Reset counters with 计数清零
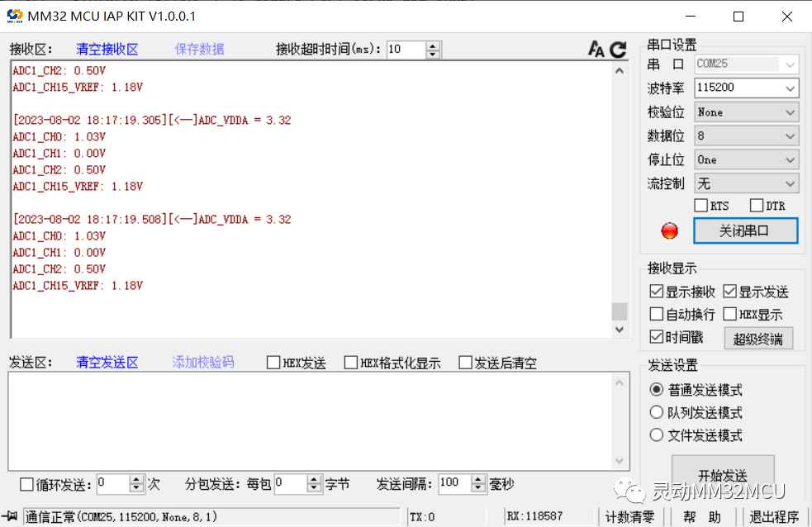This screenshot has height=527, width=812. [x=629, y=516]
